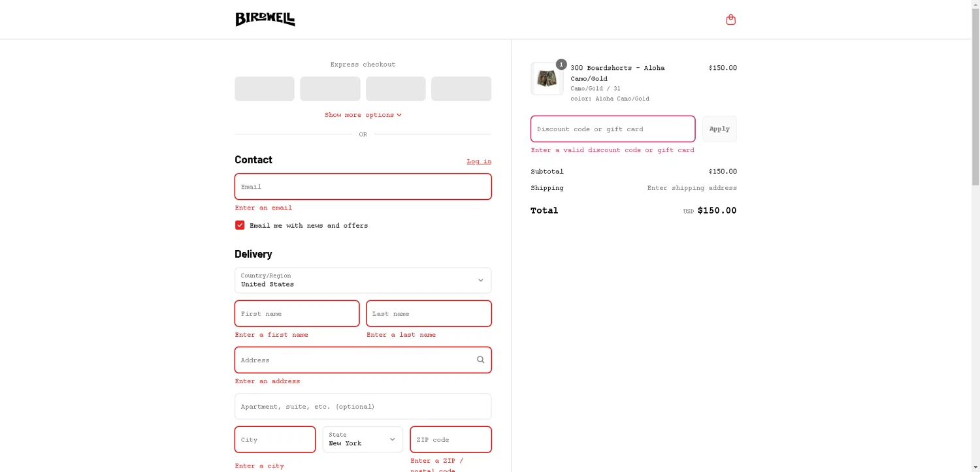This screenshot has width=980, height=472.
Task: Expand Show more options
Action: coord(363,115)
